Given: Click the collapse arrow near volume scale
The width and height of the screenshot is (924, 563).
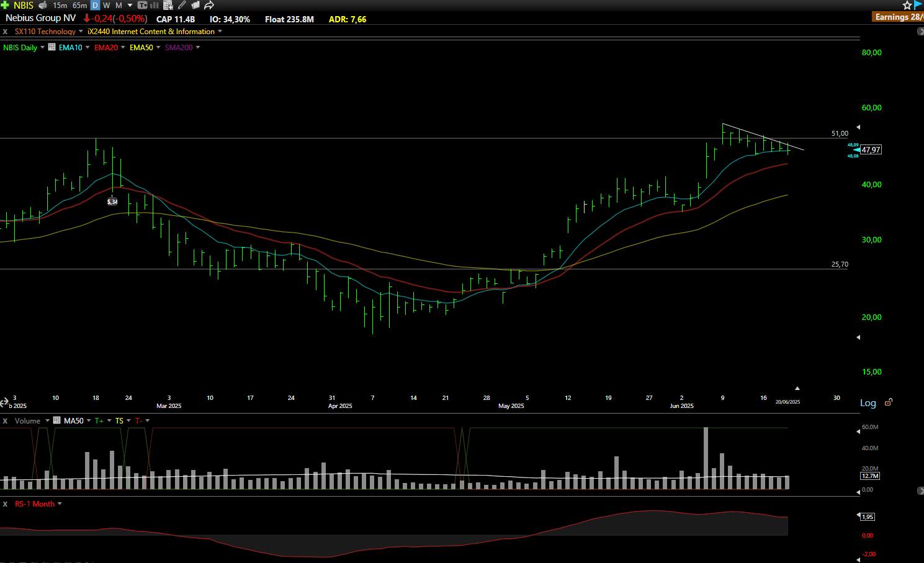Looking at the screenshot, I should pyautogui.click(x=920, y=490).
